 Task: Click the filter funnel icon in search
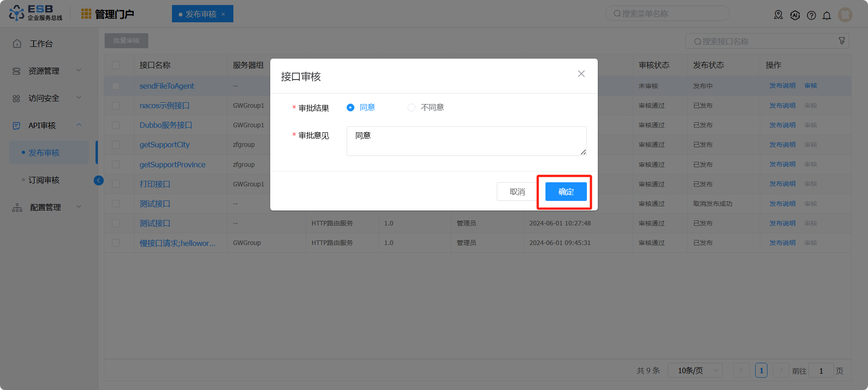[842, 41]
